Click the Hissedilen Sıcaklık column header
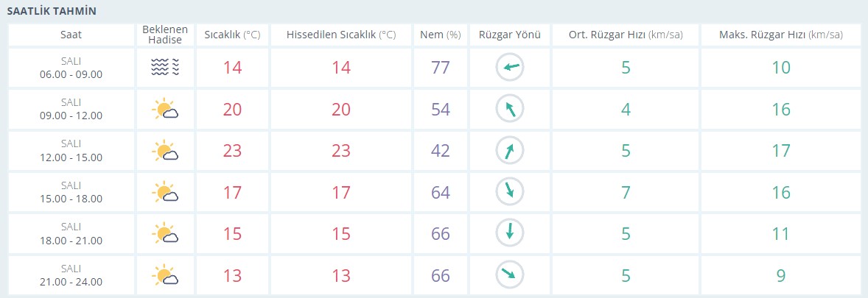The width and height of the screenshot is (868, 298). click(x=341, y=35)
